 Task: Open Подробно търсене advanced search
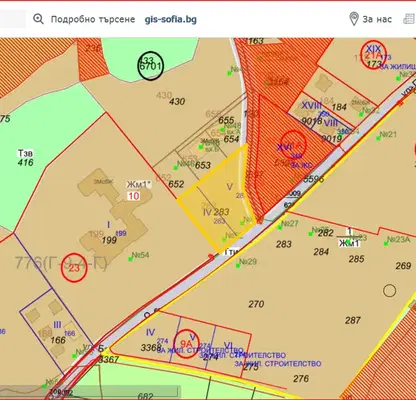(x=93, y=19)
